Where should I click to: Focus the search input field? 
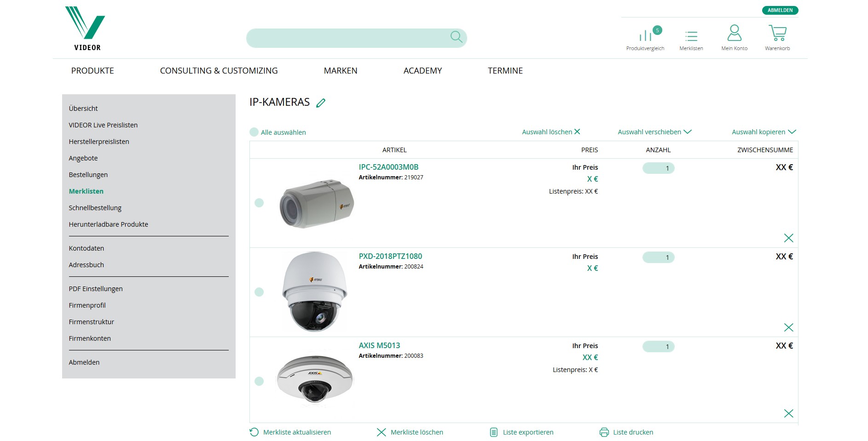tap(357, 38)
